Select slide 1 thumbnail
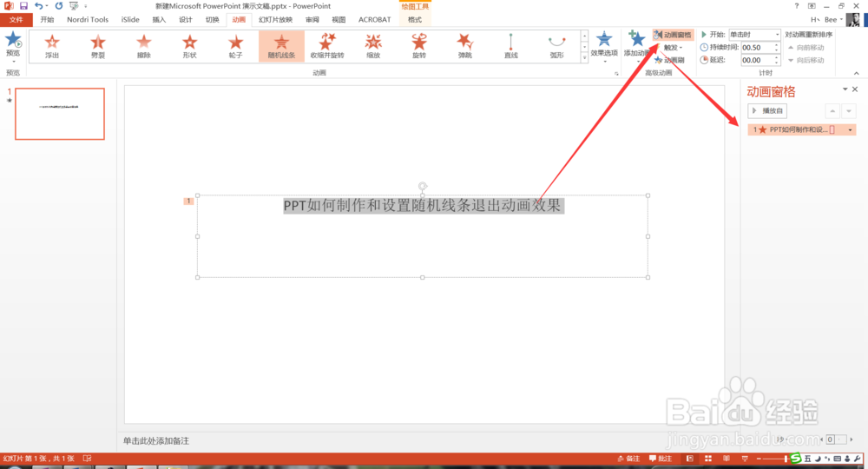The height and width of the screenshot is (469, 868). coord(60,114)
